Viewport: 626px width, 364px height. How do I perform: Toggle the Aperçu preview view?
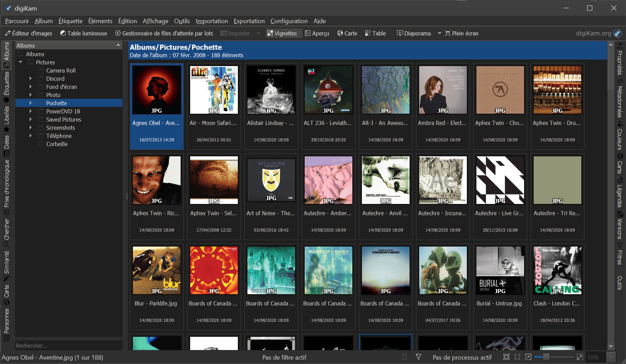click(x=317, y=33)
